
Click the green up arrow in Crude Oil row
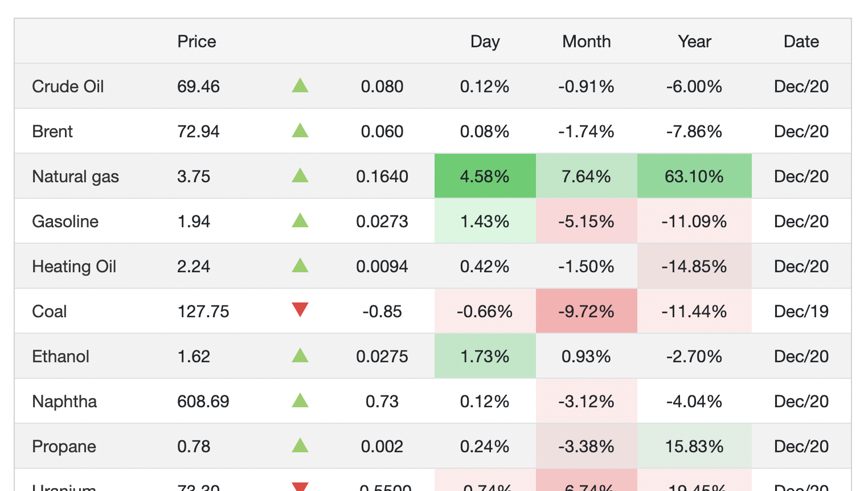pos(300,86)
